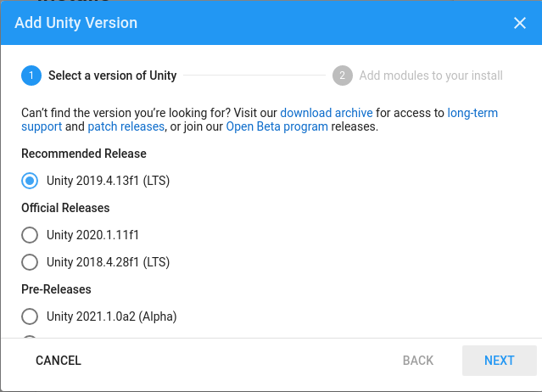542x392 pixels.
Task: Click the 'Official Releases' heading
Action: 65,208
